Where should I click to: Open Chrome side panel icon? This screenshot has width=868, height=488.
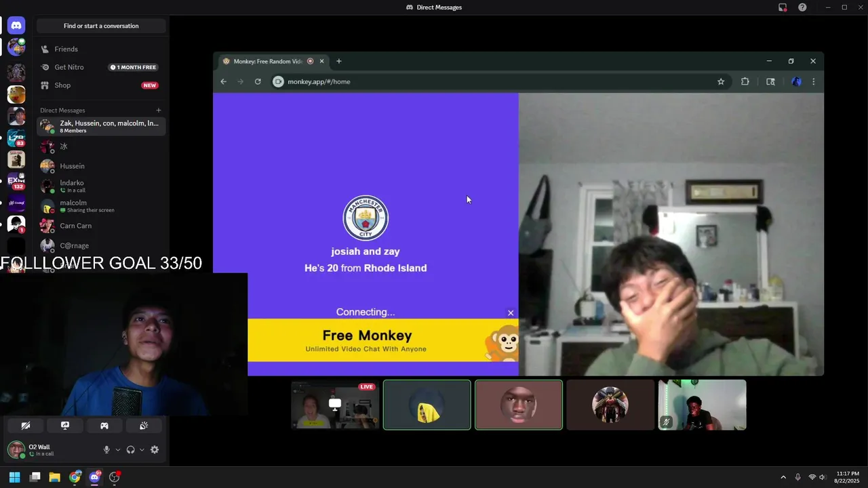coord(770,81)
